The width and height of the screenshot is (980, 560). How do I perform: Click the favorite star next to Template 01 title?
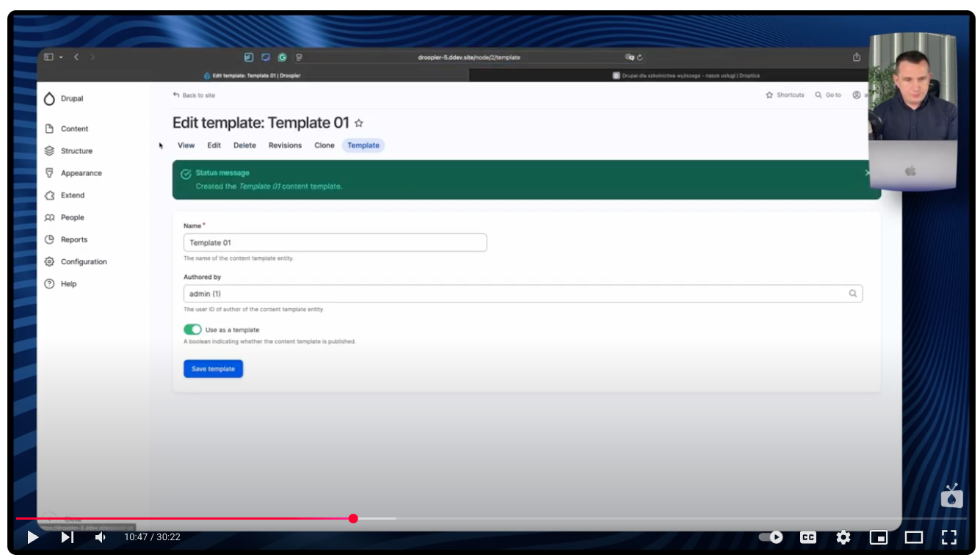359,123
